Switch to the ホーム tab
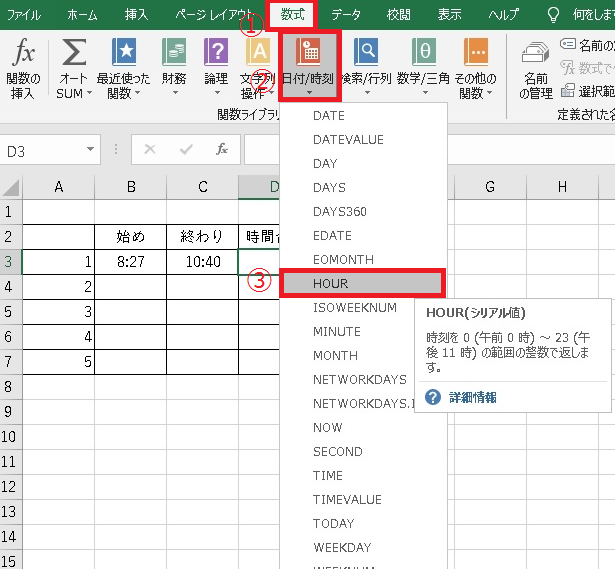 click(x=82, y=15)
